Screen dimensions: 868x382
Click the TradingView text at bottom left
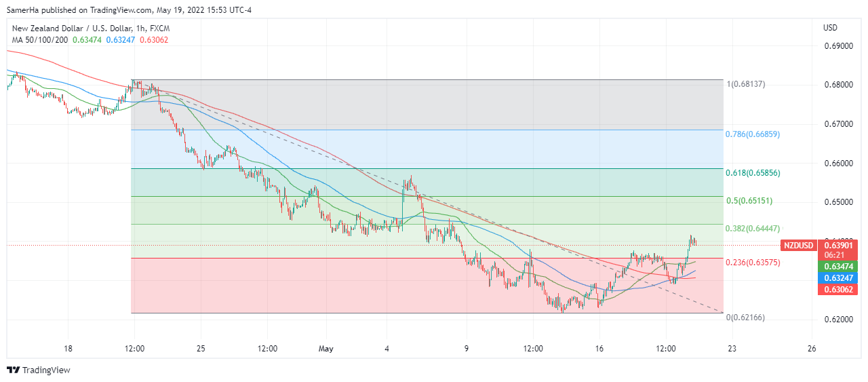coord(46,370)
